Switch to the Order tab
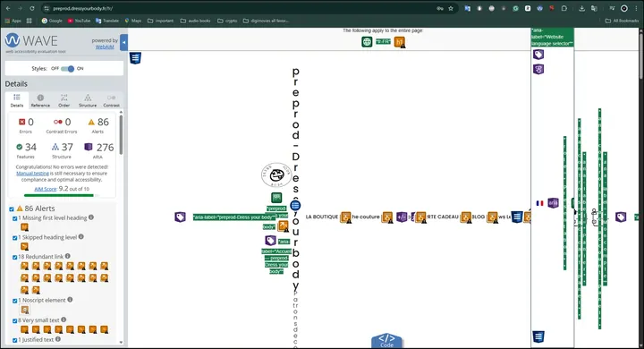 click(x=64, y=100)
